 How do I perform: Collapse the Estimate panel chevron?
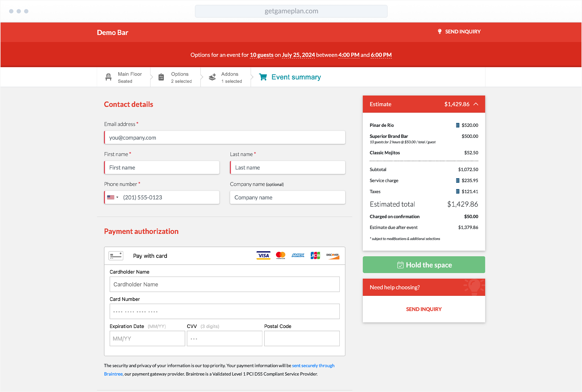point(476,104)
